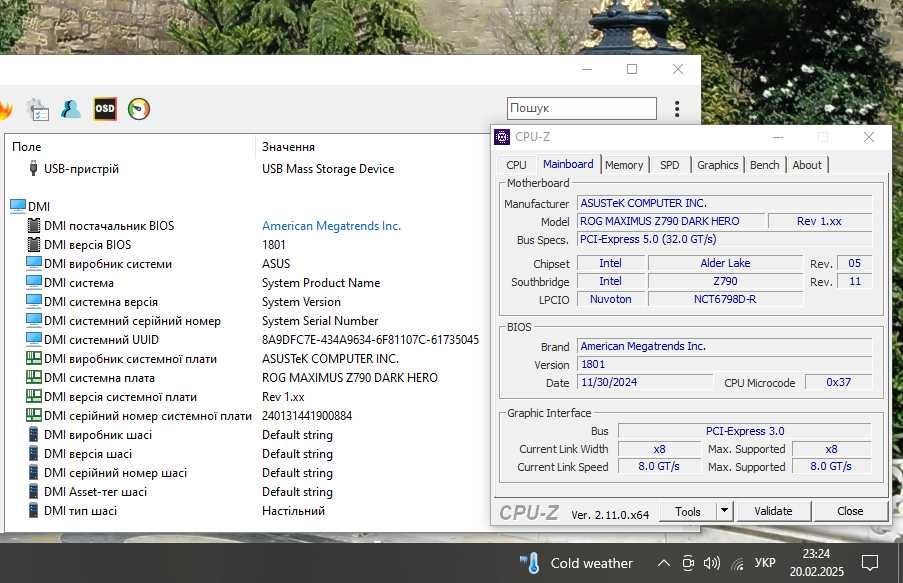Select the DMI виробник системної плати row

pos(248,358)
